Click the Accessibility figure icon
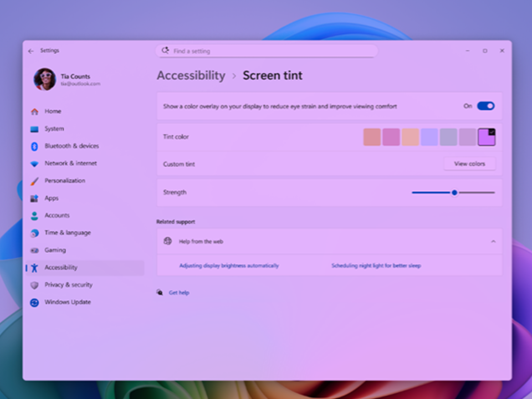Image resolution: width=532 pixels, height=399 pixels. point(34,268)
